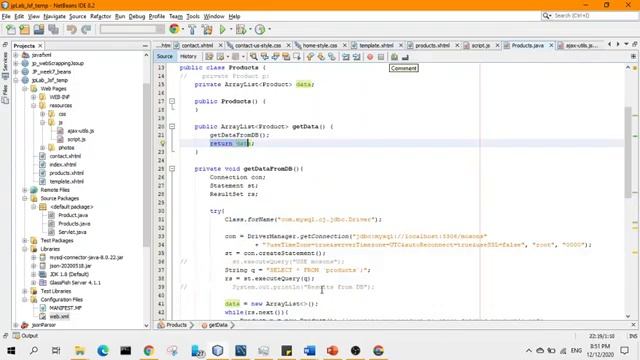
Task: Click the New Project toolbar icon
Action: [24, 29]
